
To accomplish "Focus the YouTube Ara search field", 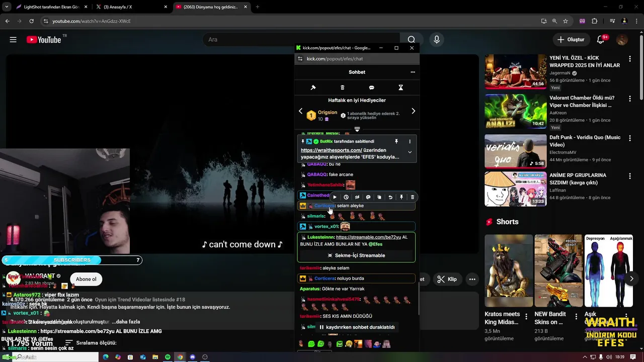I will 302,40.
